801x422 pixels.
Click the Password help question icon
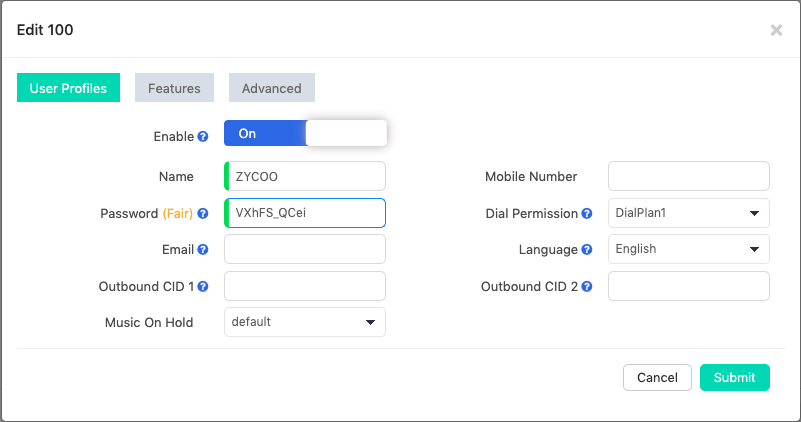pyautogui.click(x=203, y=214)
